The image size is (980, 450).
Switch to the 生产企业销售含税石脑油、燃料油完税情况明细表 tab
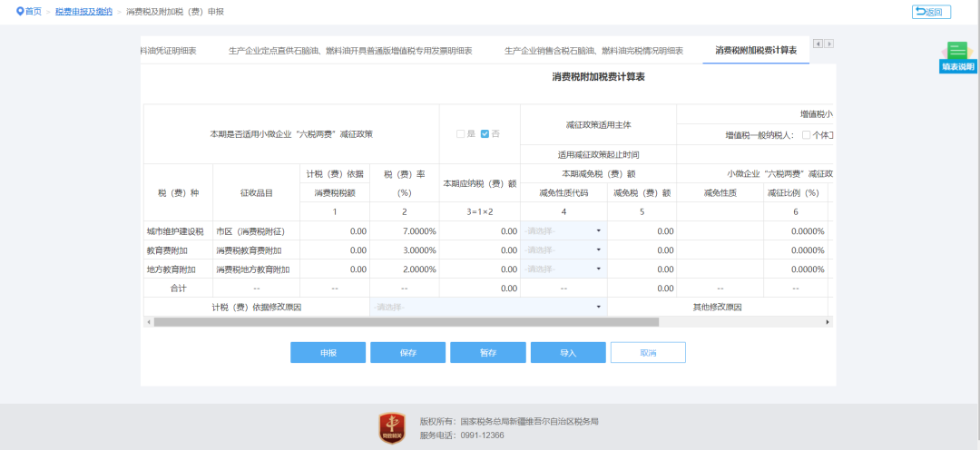[x=593, y=51]
